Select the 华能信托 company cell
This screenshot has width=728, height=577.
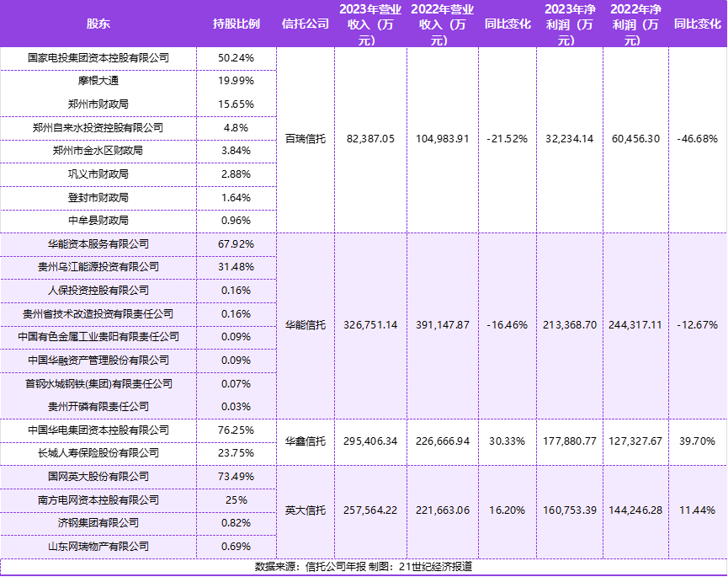point(305,325)
